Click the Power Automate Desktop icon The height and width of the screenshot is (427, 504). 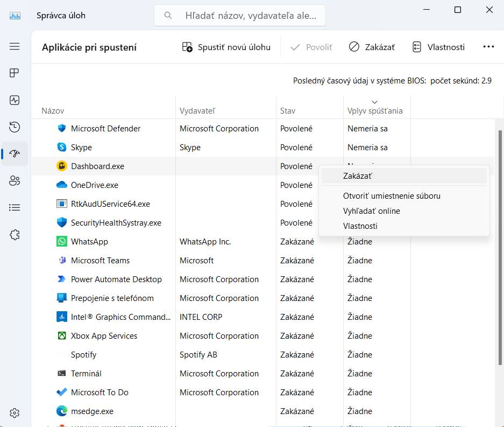click(61, 279)
